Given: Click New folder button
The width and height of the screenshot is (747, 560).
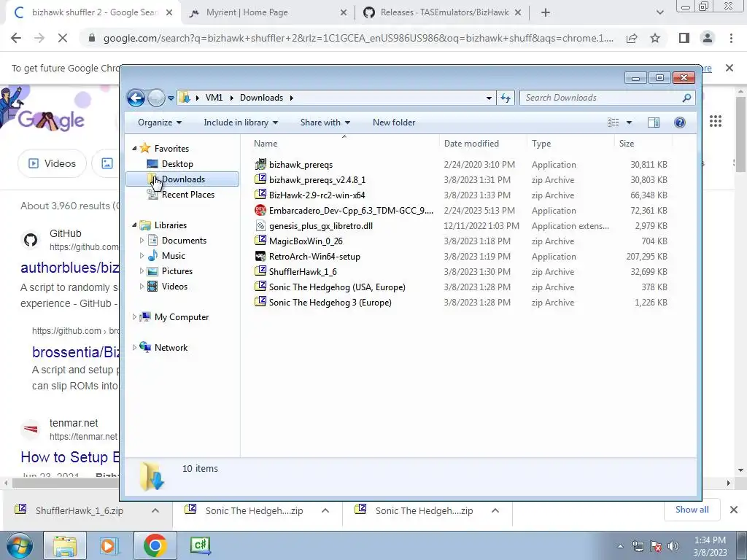Looking at the screenshot, I should [394, 122].
